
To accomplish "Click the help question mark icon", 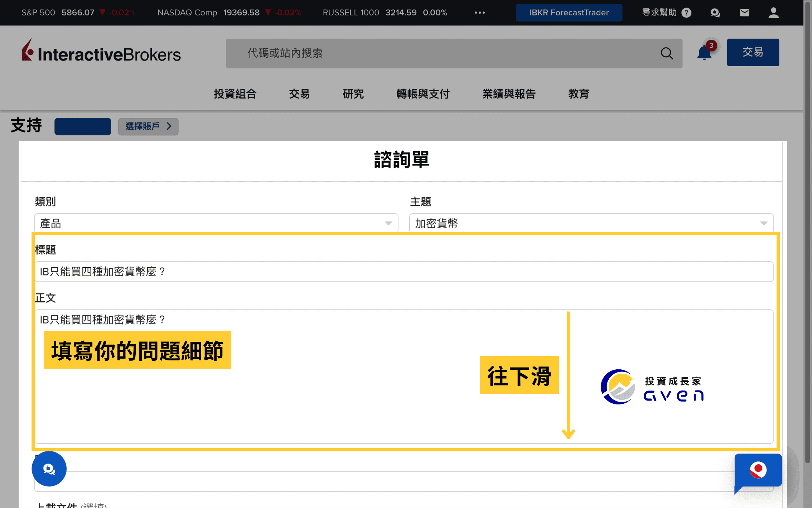I will tap(686, 13).
